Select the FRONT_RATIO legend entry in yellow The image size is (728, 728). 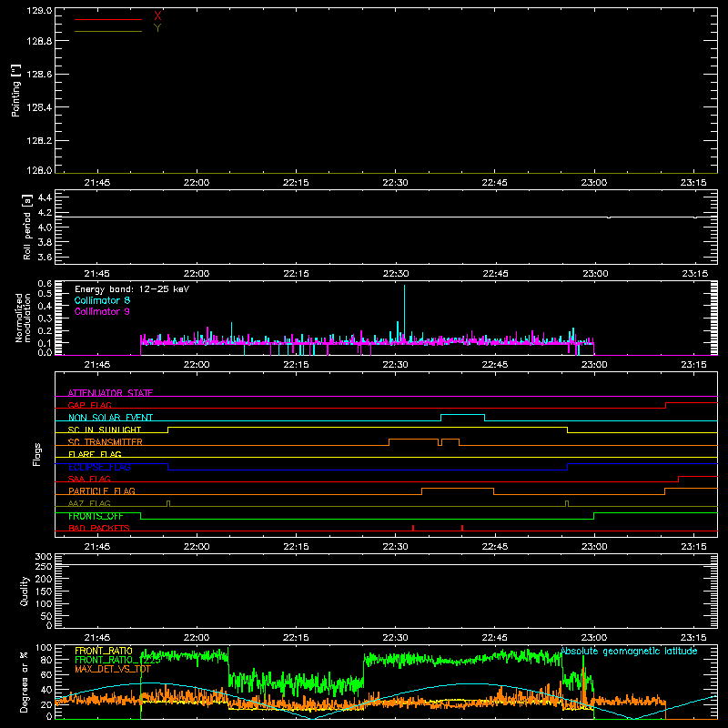104,651
